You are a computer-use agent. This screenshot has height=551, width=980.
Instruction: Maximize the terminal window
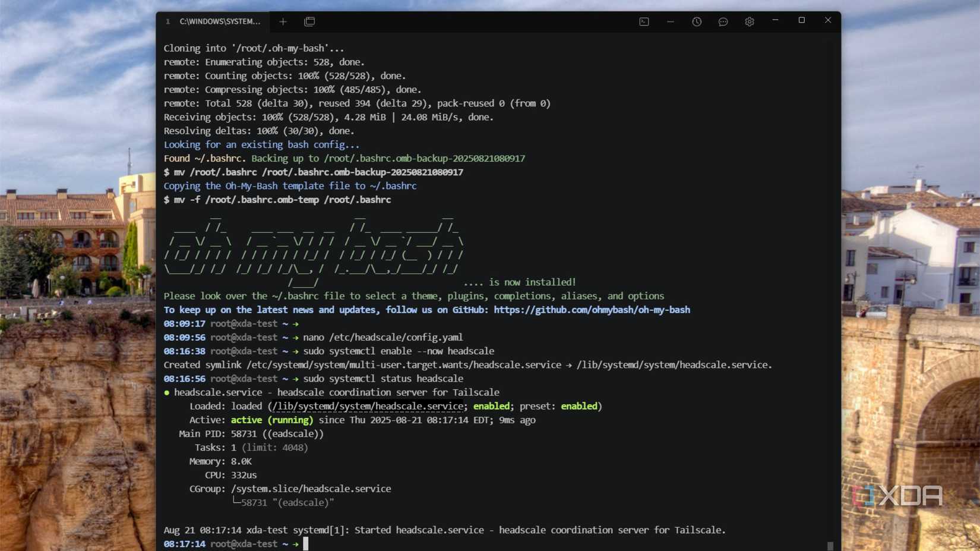point(801,20)
